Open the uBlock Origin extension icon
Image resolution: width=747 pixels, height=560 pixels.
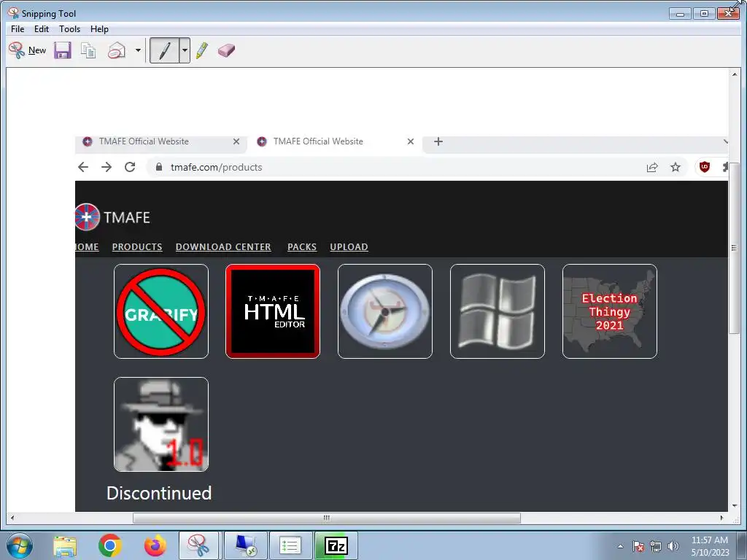705,167
